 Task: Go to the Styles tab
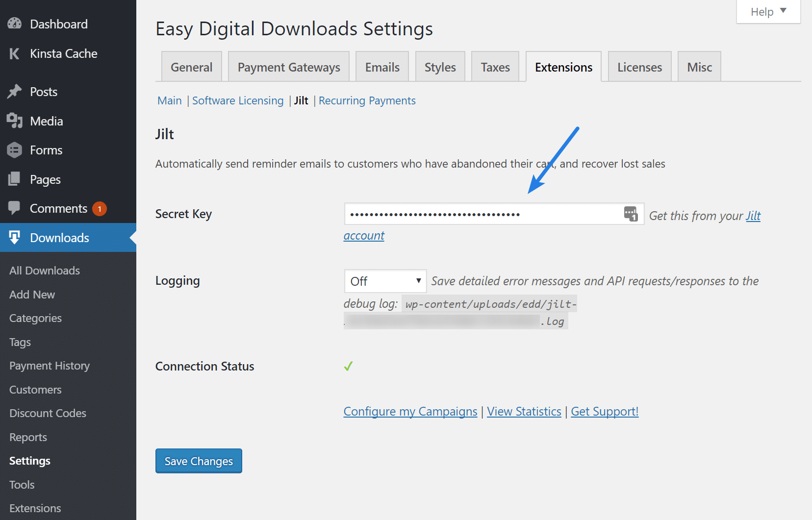440,67
